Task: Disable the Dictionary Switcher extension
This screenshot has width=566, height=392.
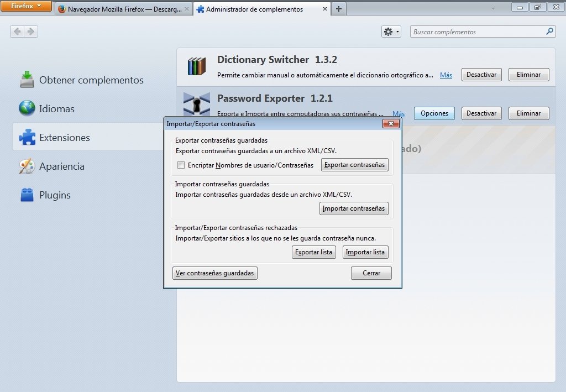Action: 481,75
